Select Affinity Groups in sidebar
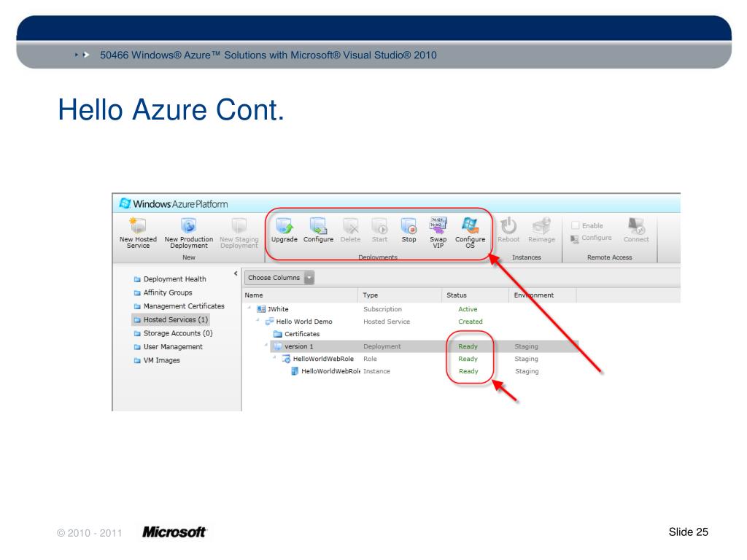The height and width of the screenshot is (560, 747). click(168, 292)
